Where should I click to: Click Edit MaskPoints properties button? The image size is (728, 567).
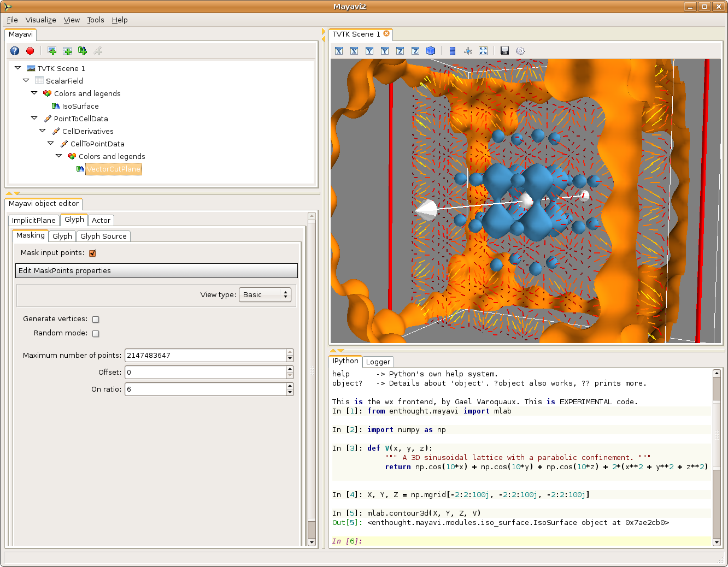(x=156, y=271)
